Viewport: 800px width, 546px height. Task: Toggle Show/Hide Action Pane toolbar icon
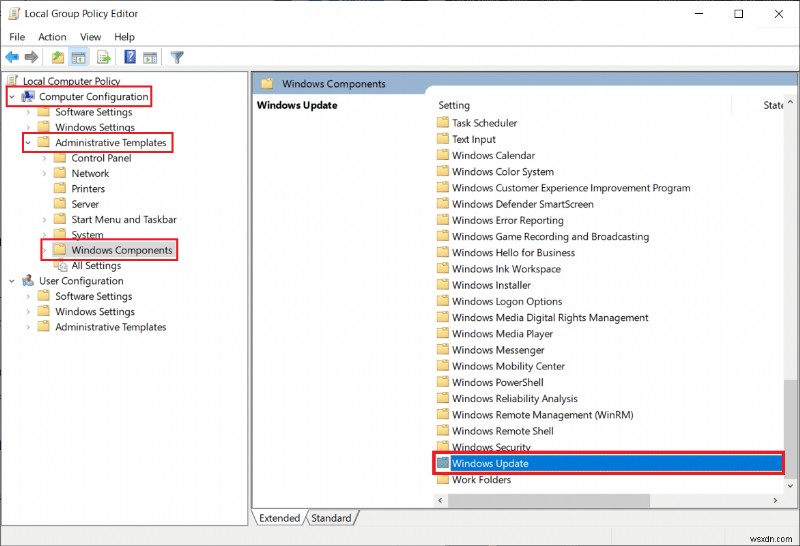(x=150, y=58)
